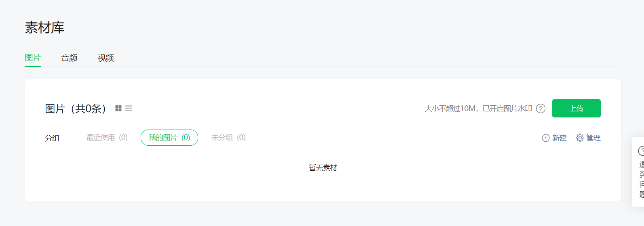Screen dimensions: 644x226
Task: Open the 视频 tab
Action: click(x=106, y=58)
